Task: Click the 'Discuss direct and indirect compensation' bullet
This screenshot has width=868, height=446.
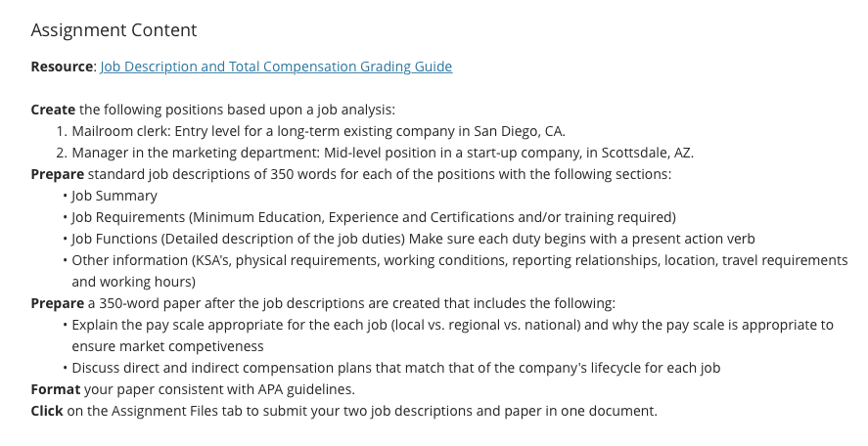Action: [395, 368]
